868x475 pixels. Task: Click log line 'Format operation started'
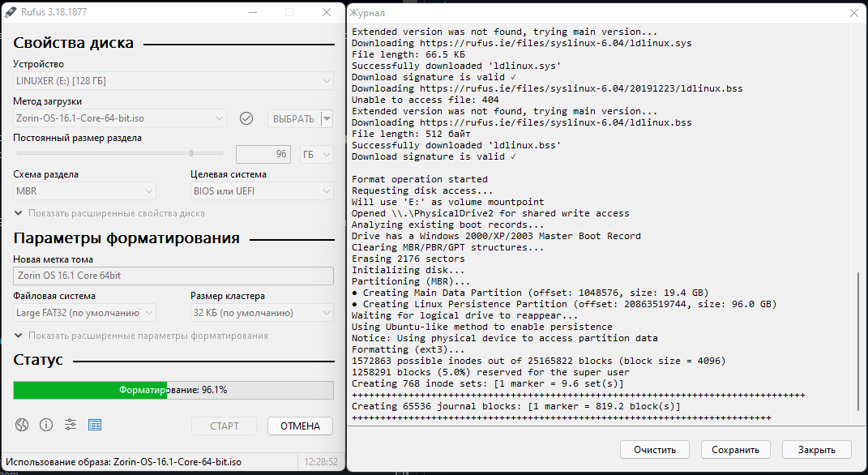[x=420, y=179]
